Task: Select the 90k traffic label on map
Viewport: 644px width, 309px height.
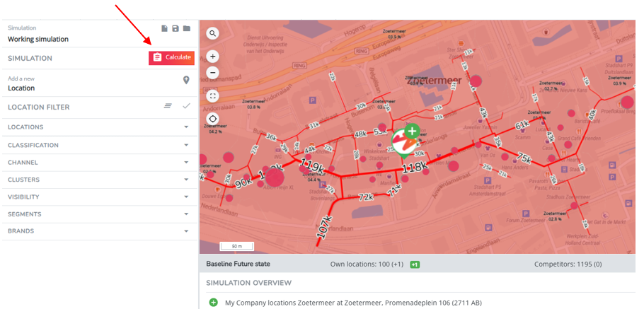Action: tap(244, 182)
